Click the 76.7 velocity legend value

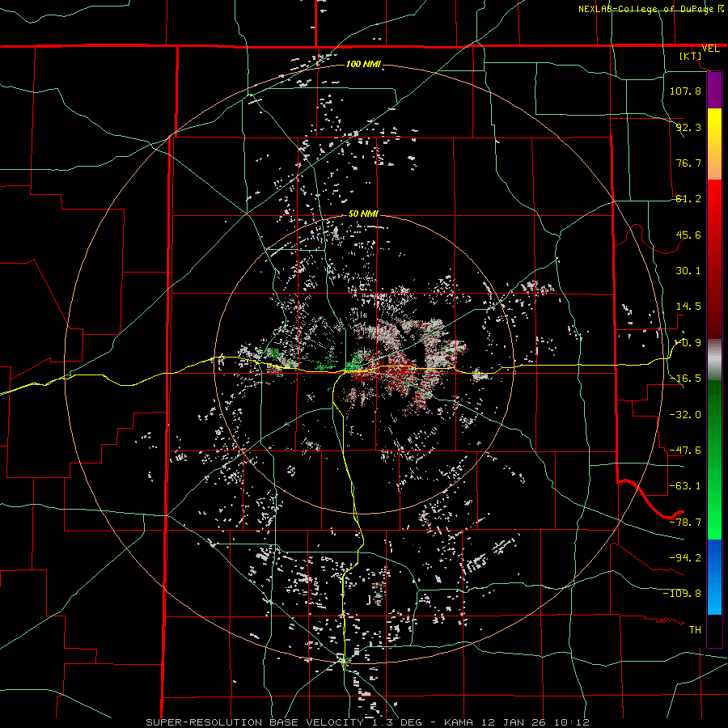pos(688,163)
